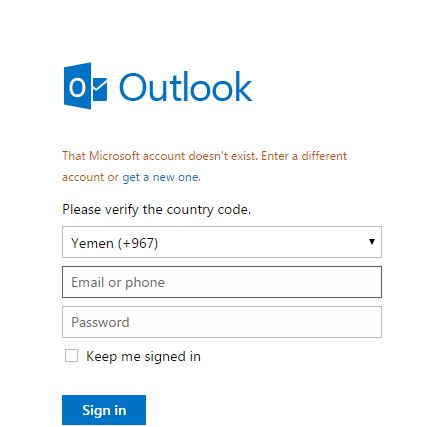Click the Outlook envelope logo icon

coord(85,86)
